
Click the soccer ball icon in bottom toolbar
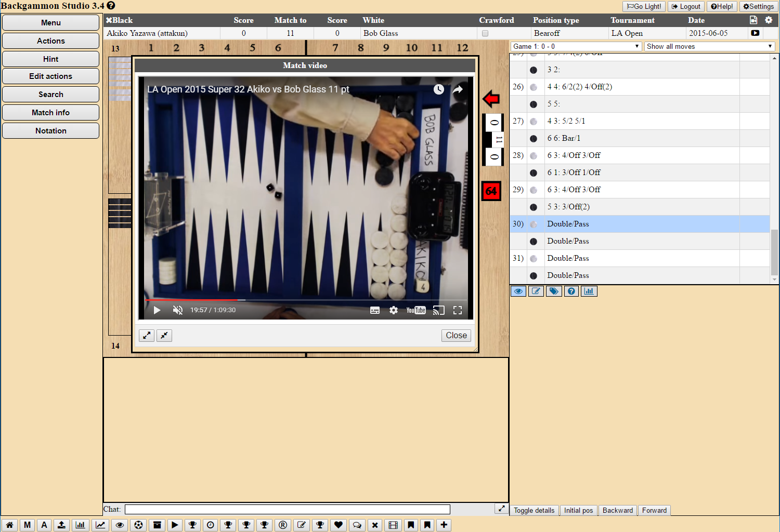point(138,525)
